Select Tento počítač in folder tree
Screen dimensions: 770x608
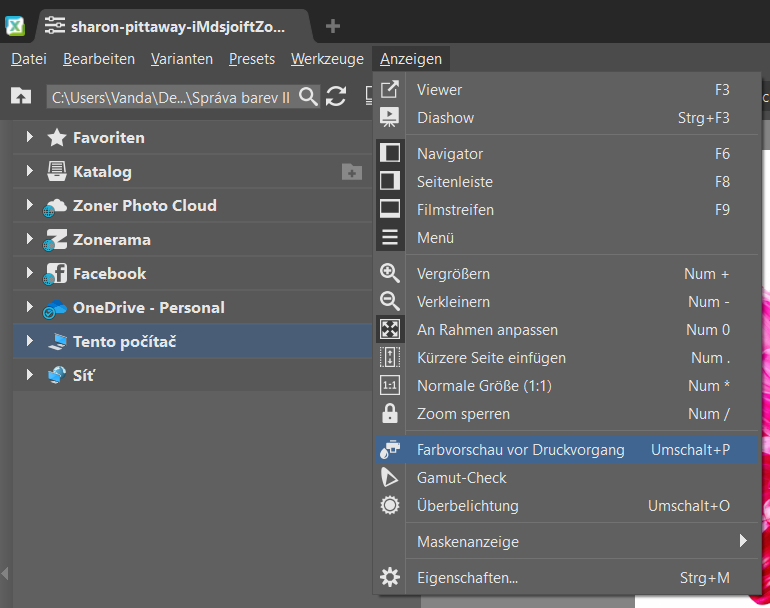click(124, 342)
